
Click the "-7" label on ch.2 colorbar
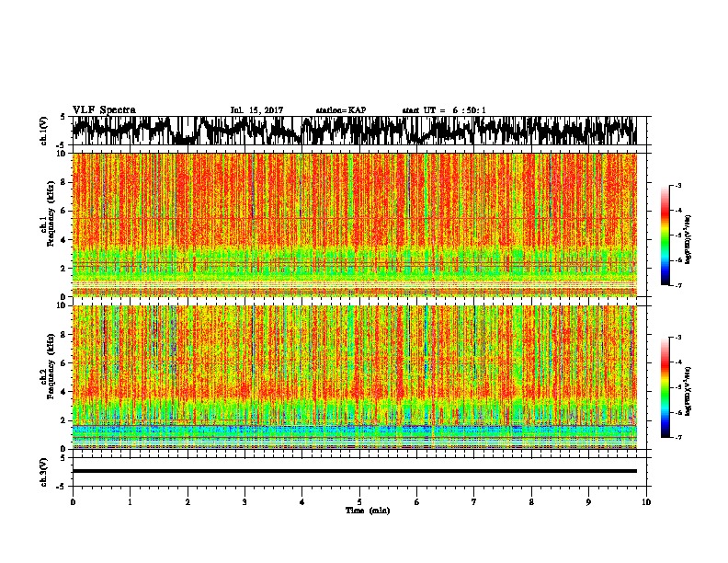677,437
